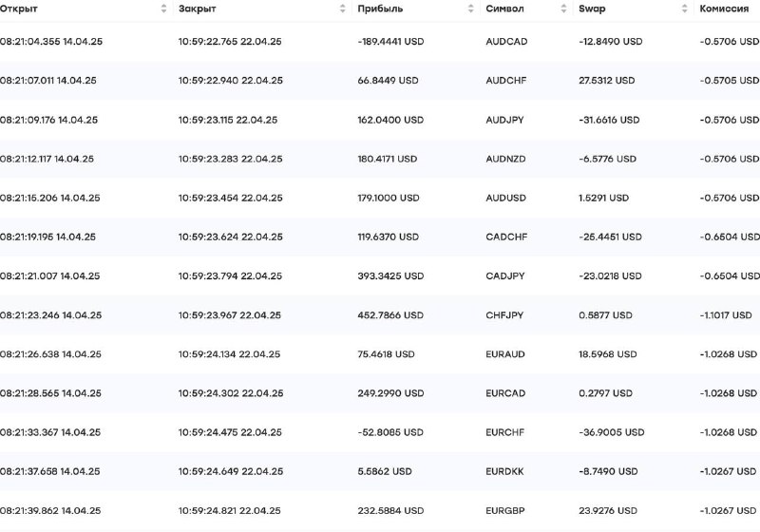Click CADJPY profit value 393.3425 USD

(390, 275)
